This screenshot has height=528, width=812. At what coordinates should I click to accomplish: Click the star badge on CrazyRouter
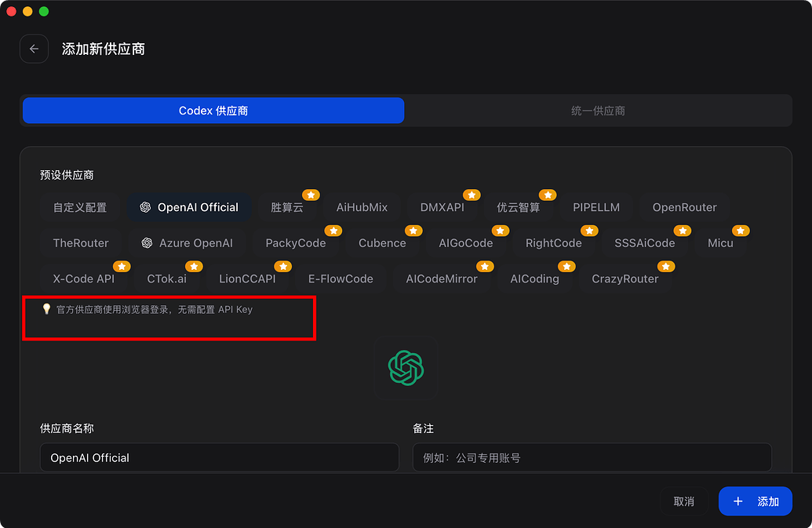pyautogui.click(x=666, y=266)
